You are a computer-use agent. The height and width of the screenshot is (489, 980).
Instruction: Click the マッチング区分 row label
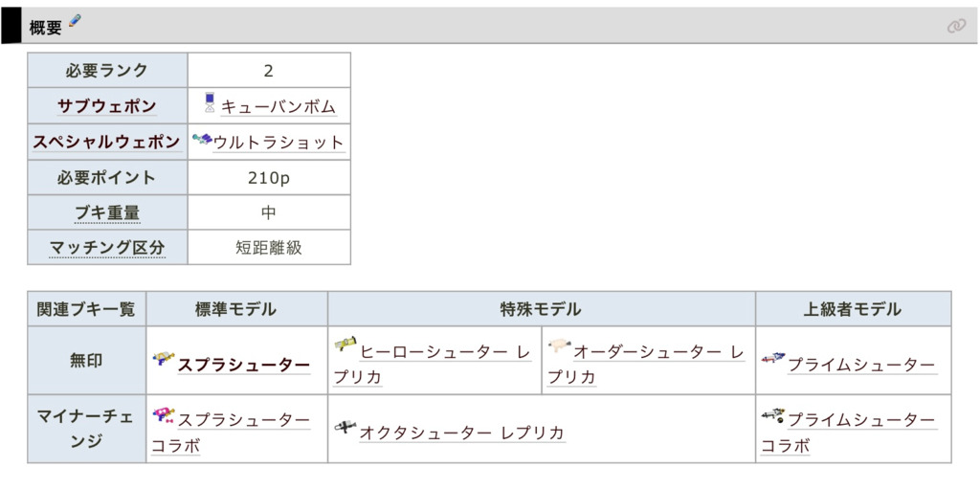[107, 248]
